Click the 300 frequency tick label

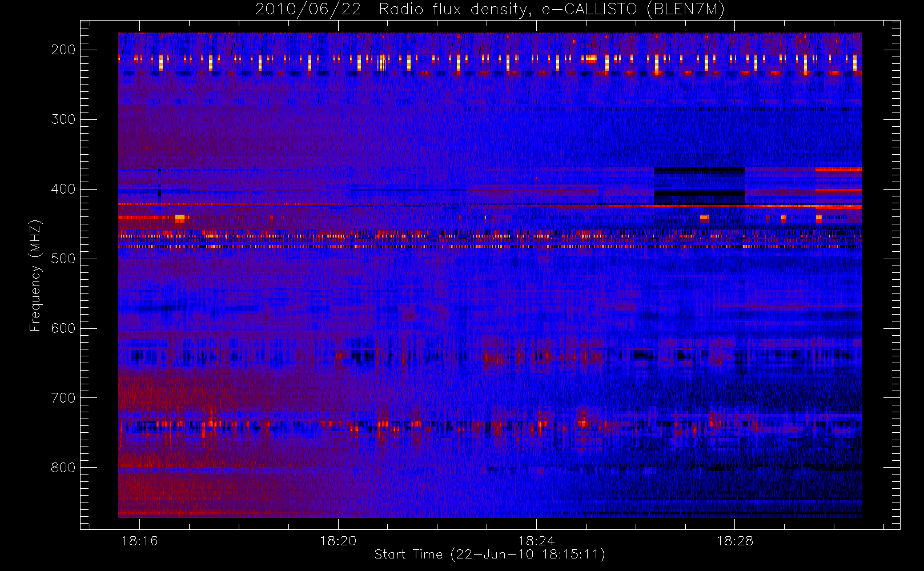coord(63,119)
